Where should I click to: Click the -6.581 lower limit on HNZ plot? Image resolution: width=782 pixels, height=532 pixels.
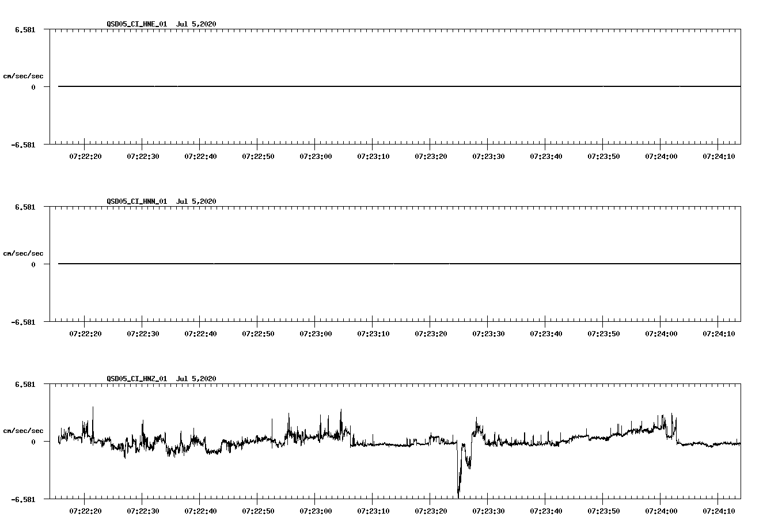tap(24, 499)
